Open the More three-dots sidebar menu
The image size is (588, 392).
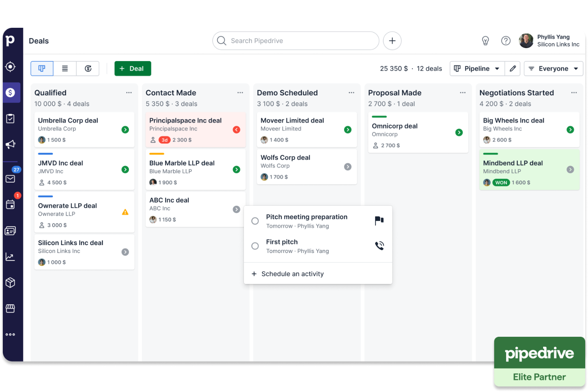tap(10, 334)
